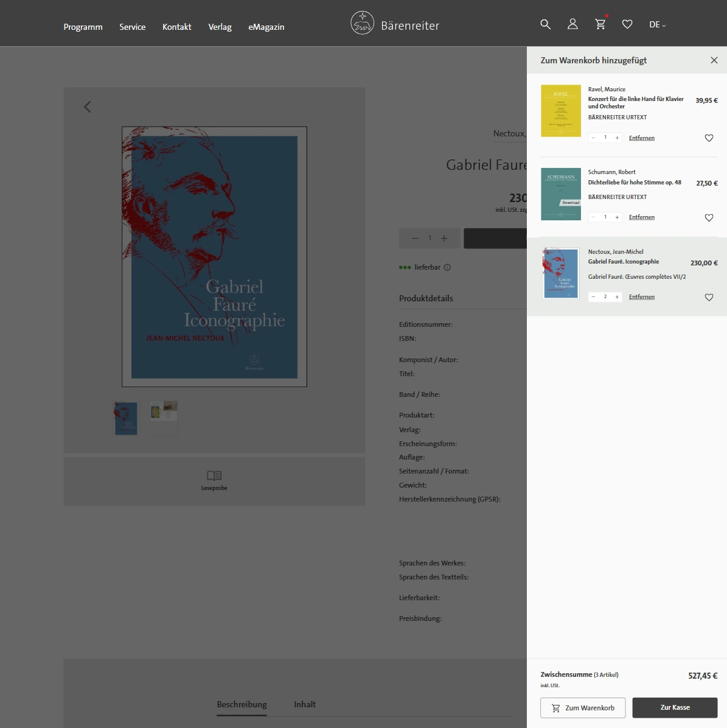This screenshot has height=728, width=727.
Task: Open the Leseprobe book preview
Action: coord(214,480)
